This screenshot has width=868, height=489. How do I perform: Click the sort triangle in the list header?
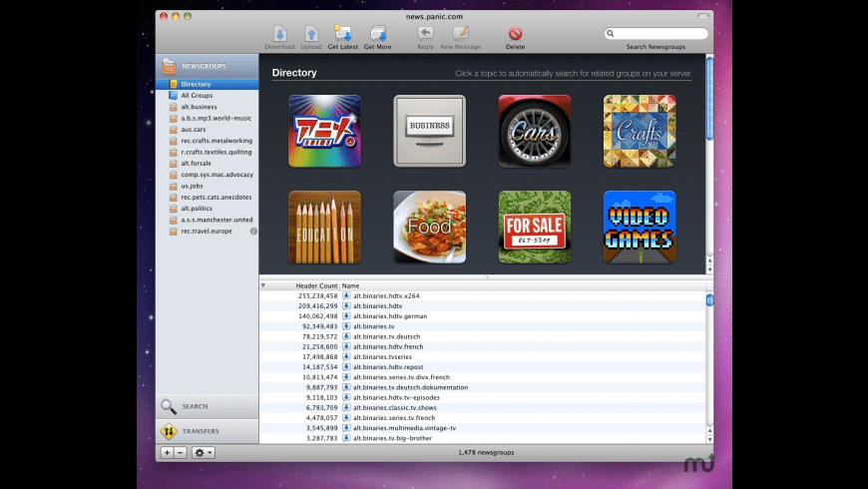(x=263, y=285)
